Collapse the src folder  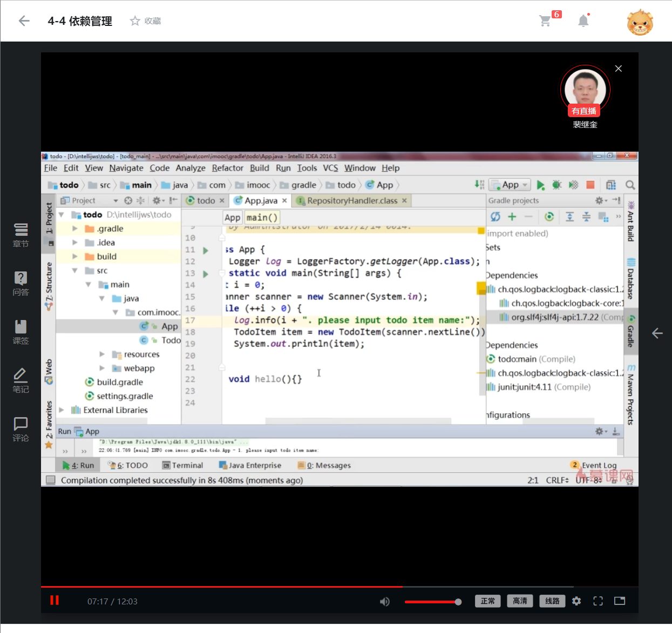(75, 271)
